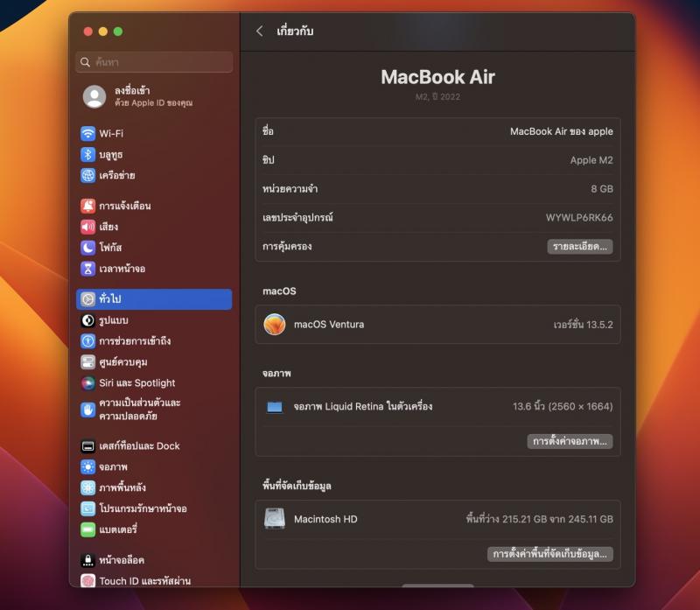Click the Sound speaker icon (เสียง)
The width and height of the screenshot is (700, 610).
88,227
